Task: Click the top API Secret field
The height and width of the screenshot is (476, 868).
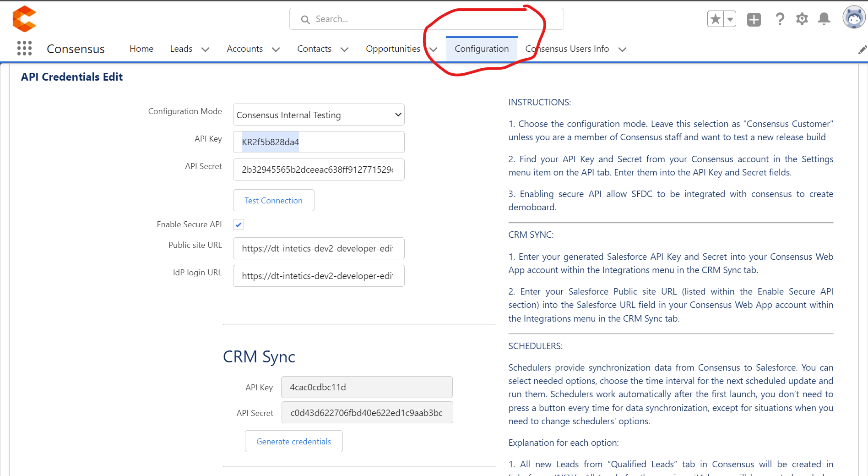Action: pyautogui.click(x=319, y=170)
